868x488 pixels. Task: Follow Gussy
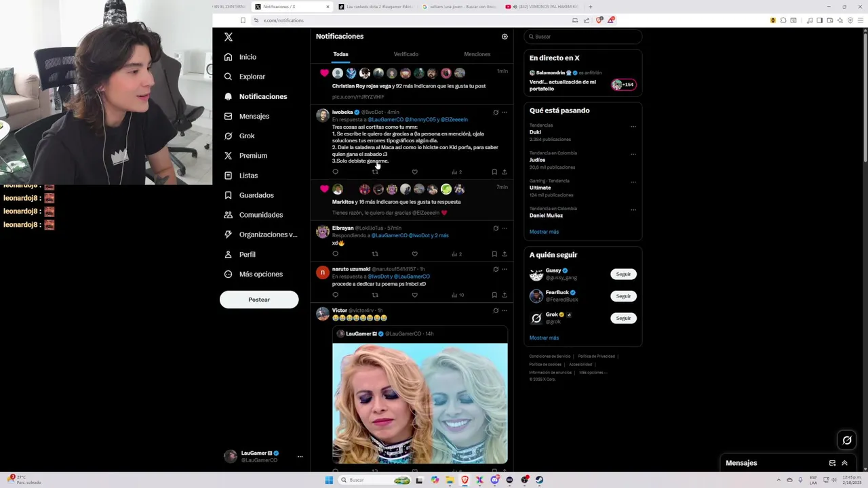click(x=623, y=274)
